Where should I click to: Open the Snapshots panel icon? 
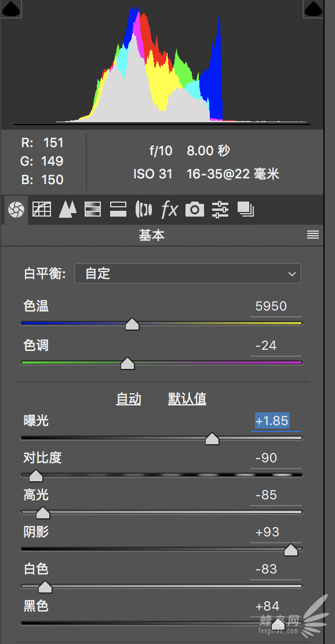tap(246, 210)
